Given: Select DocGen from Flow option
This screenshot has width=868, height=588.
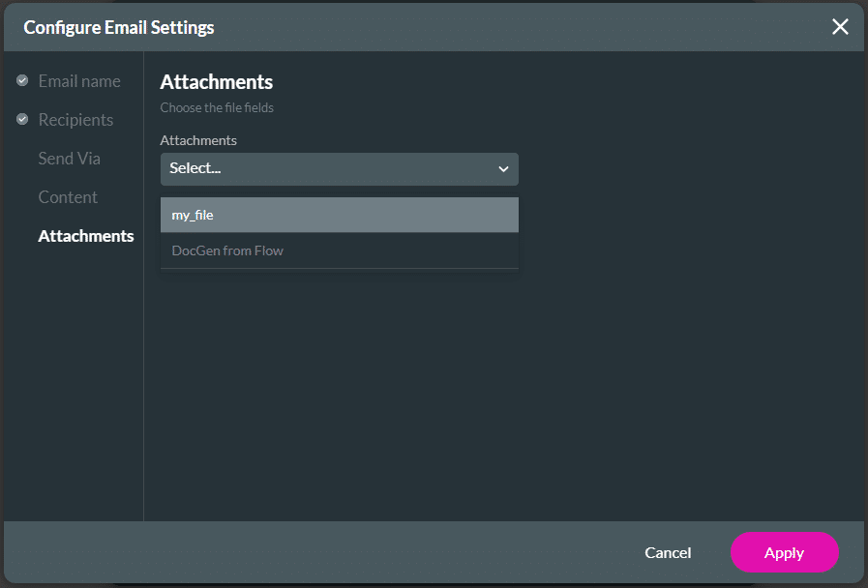Looking at the screenshot, I should point(339,250).
